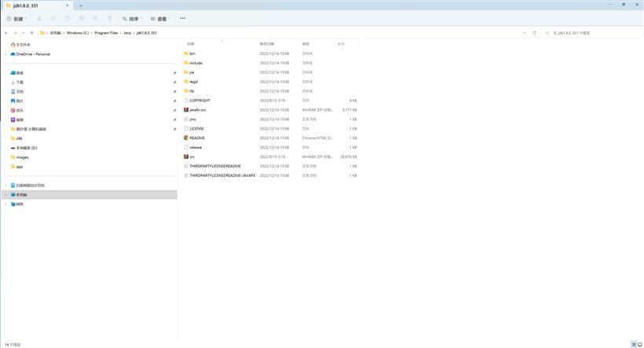644x348 pixels.
Task: Select the THIRDPARTYLICENSEREADME file
Action: 213,167
